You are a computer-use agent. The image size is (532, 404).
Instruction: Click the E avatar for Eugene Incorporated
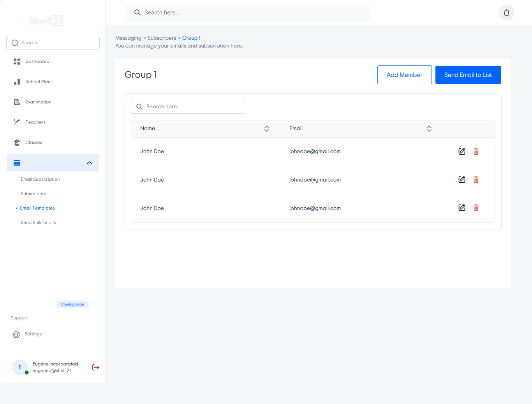point(20,367)
